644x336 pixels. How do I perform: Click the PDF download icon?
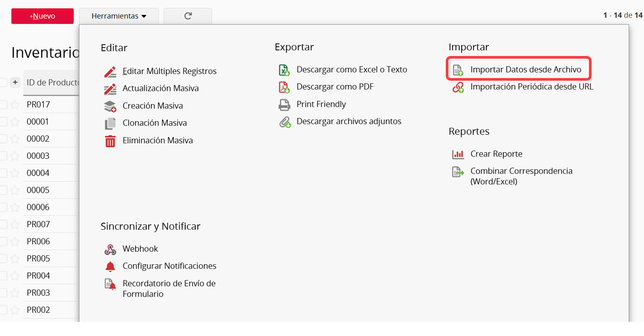pyautogui.click(x=284, y=87)
